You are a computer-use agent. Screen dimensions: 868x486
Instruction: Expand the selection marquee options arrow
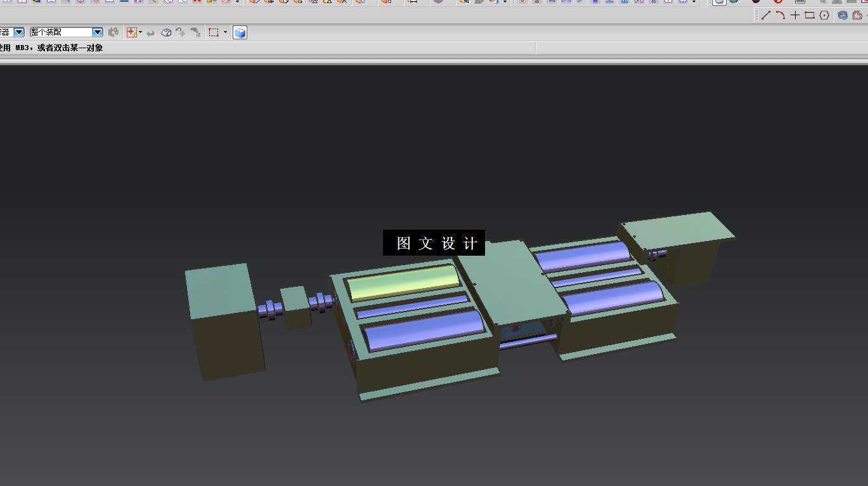coord(225,32)
